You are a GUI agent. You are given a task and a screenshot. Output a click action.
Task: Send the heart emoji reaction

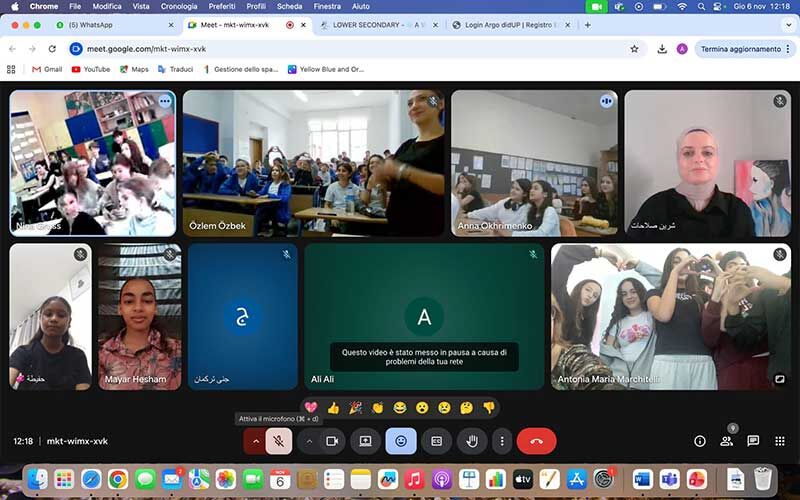coord(311,408)
